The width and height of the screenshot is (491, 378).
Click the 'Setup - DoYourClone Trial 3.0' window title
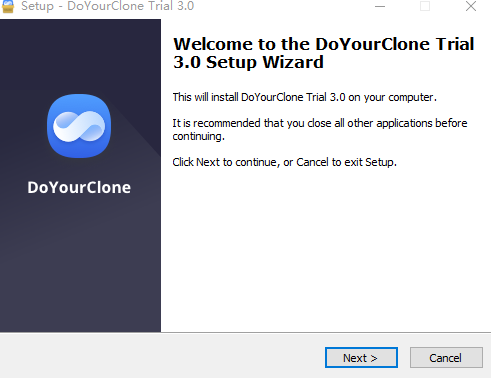pyautogui.click(x=107, y=6)
